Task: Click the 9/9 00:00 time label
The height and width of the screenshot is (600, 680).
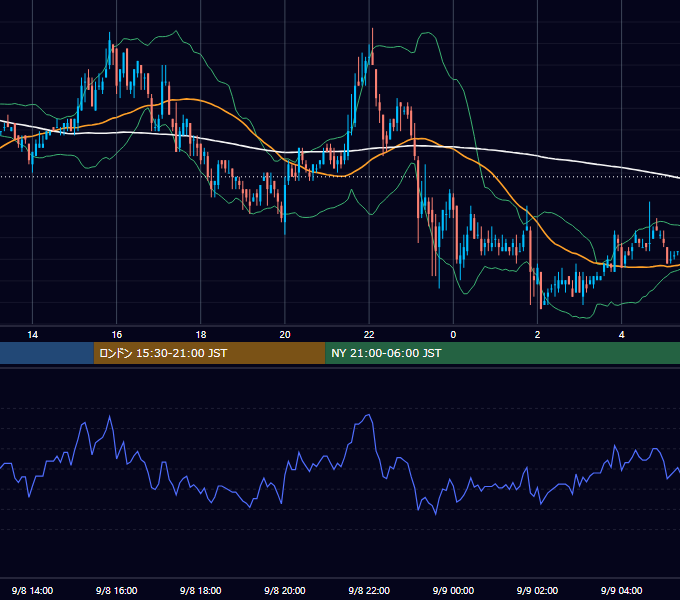Action: [x=453, y=590]
